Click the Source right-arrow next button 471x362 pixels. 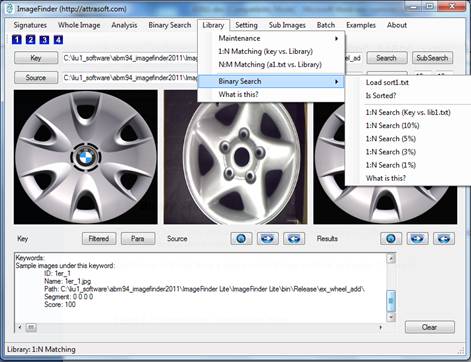[268, 239]
